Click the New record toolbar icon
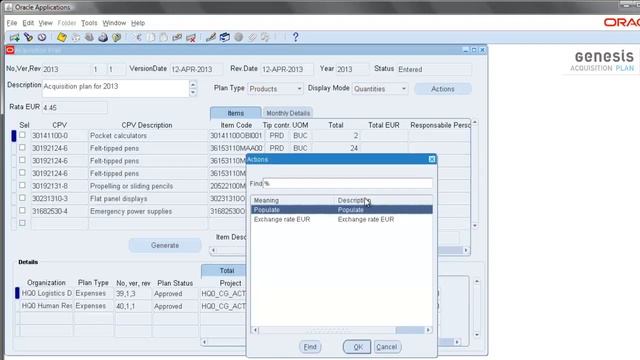Screen dimensions: 640x360 tap(15, 38)
